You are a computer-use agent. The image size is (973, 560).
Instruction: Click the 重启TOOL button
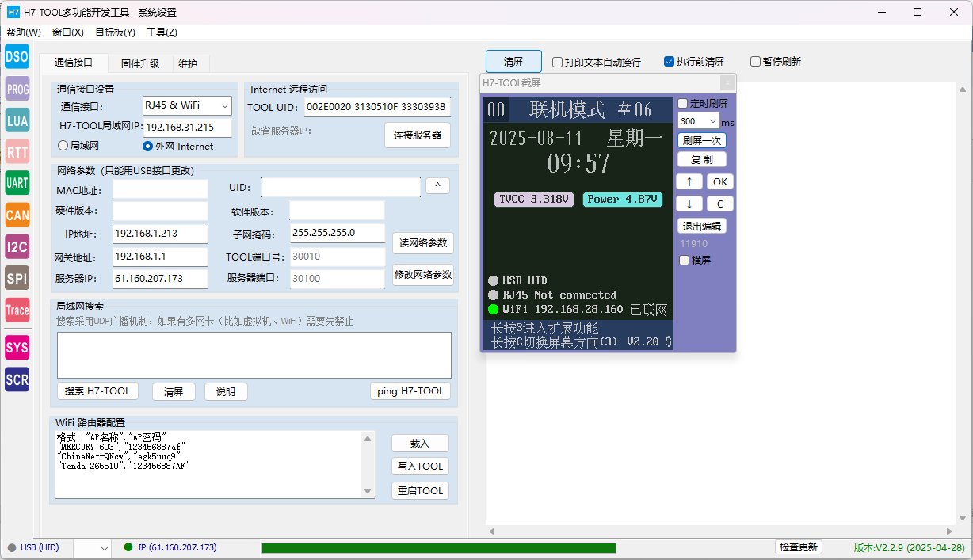[420, 491]
